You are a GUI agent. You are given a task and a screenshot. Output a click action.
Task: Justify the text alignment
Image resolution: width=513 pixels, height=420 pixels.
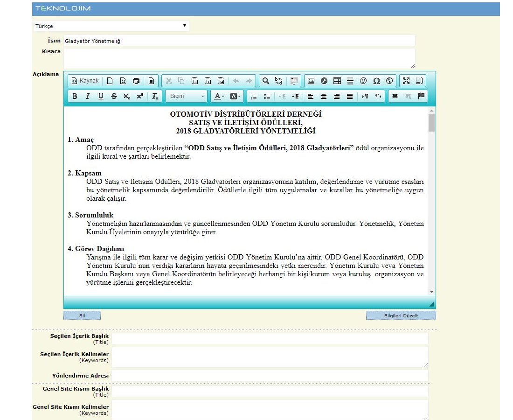(350, 96)
